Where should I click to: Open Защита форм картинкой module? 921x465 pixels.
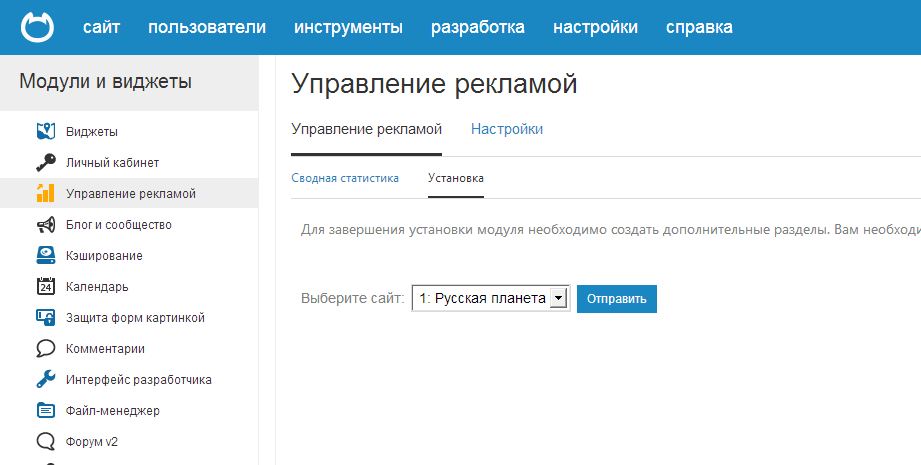tap(135, 318)
